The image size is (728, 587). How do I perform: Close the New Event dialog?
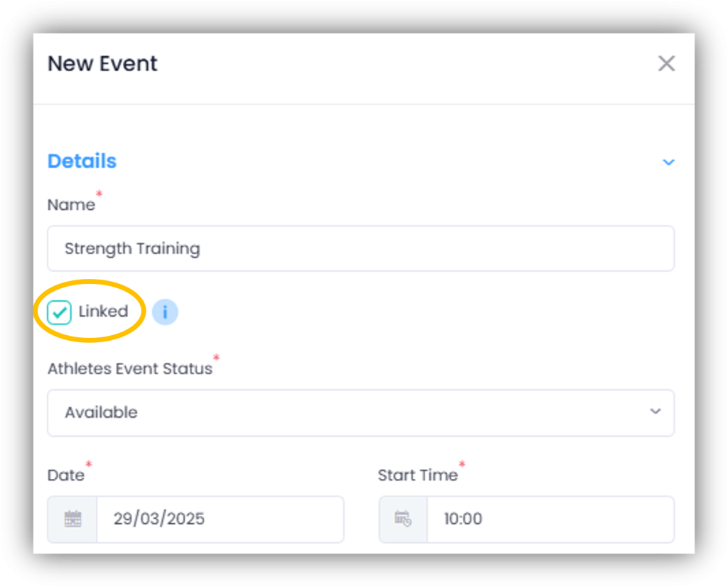click(x=666, y=64)
